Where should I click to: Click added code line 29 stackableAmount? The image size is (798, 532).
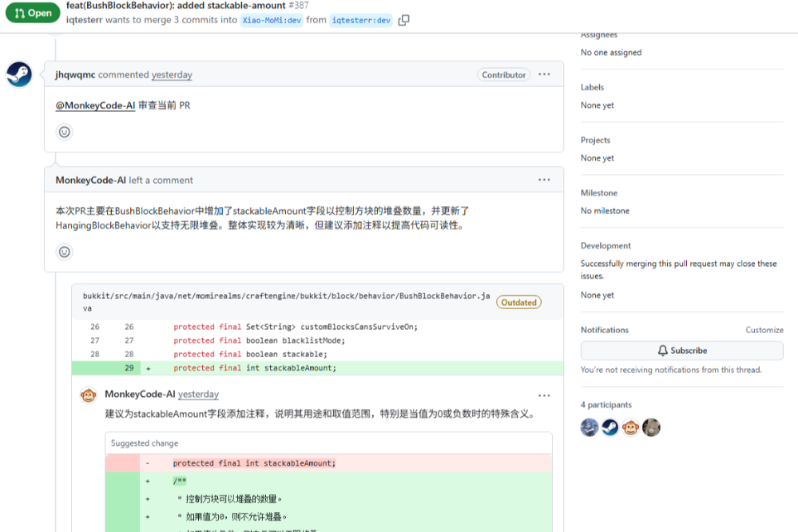click(317, 368)
